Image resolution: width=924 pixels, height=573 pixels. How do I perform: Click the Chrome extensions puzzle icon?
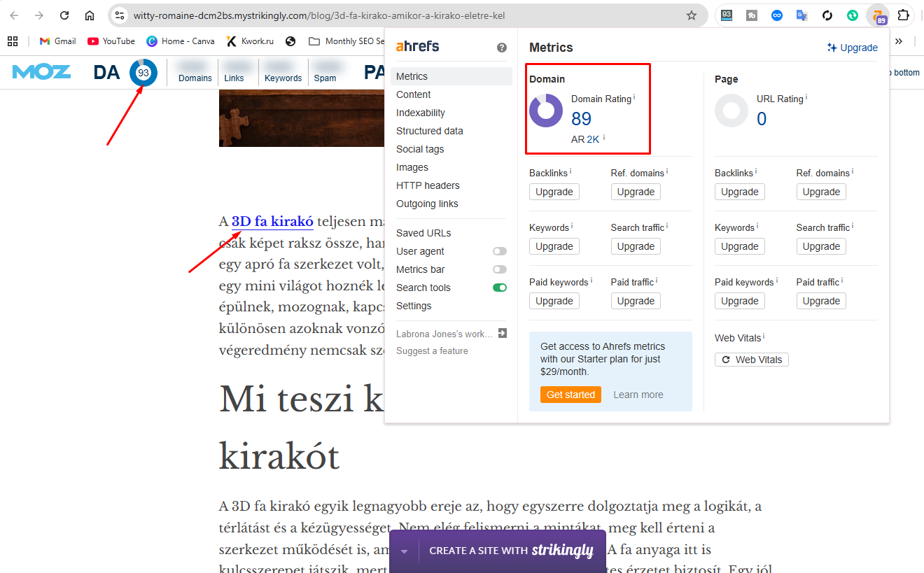(x=904, y=15)
